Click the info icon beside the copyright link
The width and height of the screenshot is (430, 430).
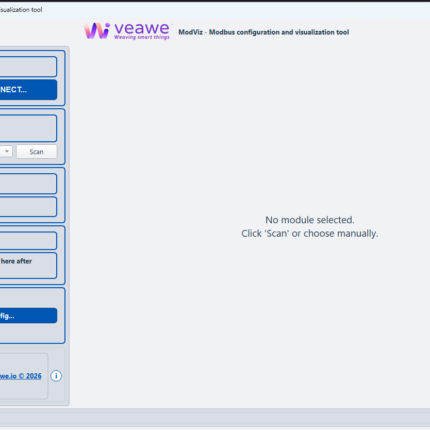[56, 376]
